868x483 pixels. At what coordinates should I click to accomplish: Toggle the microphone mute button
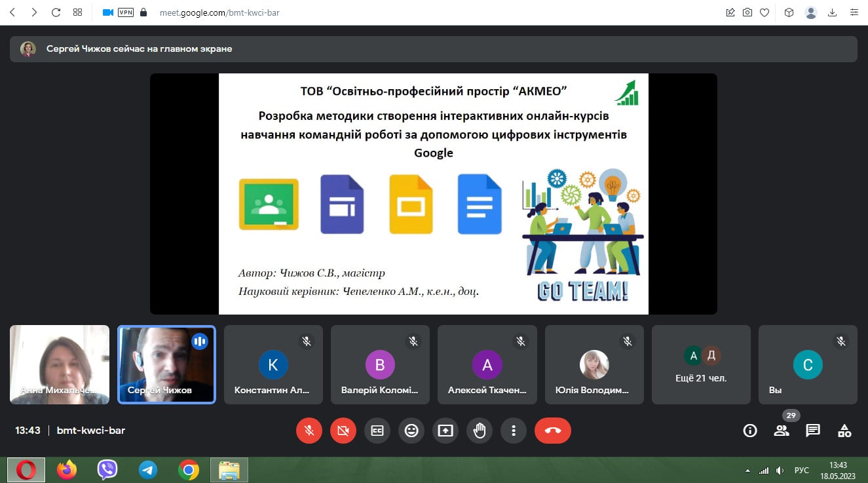[309, 431]
